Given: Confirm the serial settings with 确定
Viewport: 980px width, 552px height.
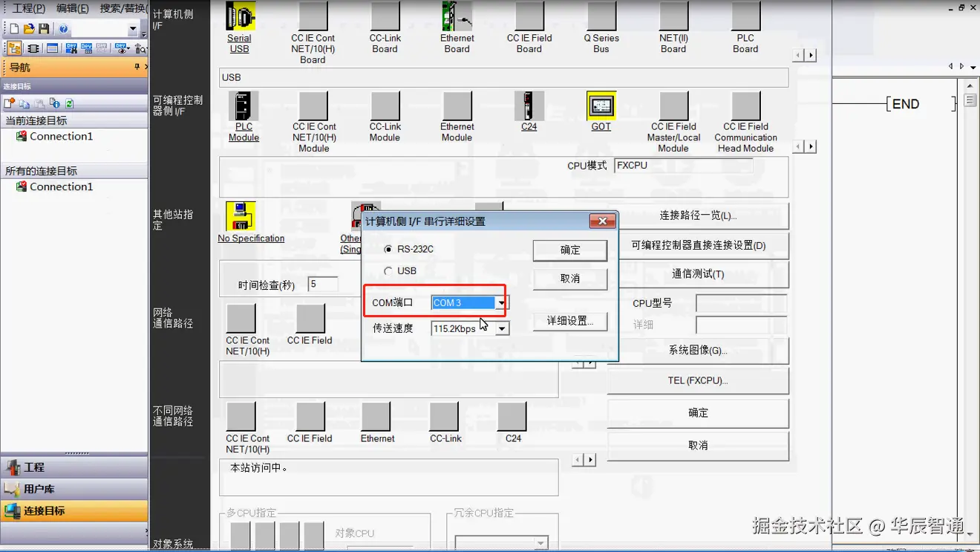Looking at the screenshot, I should tap(569, 250).
